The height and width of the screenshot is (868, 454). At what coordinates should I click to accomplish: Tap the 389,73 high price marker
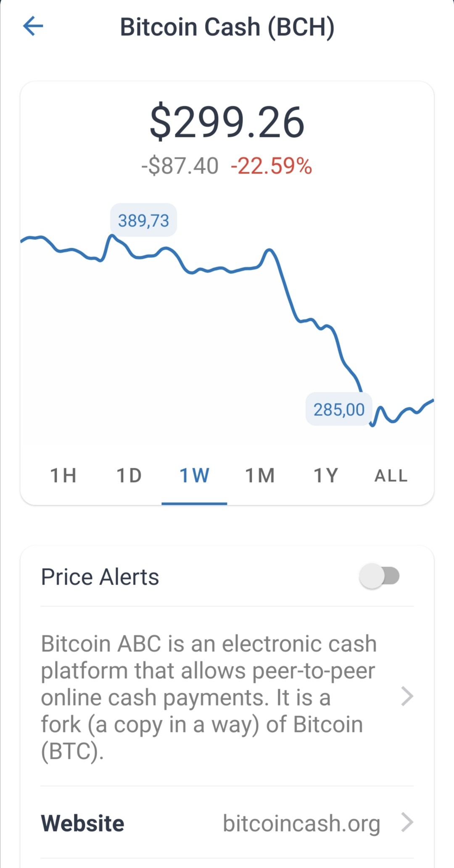pos(143,220)
